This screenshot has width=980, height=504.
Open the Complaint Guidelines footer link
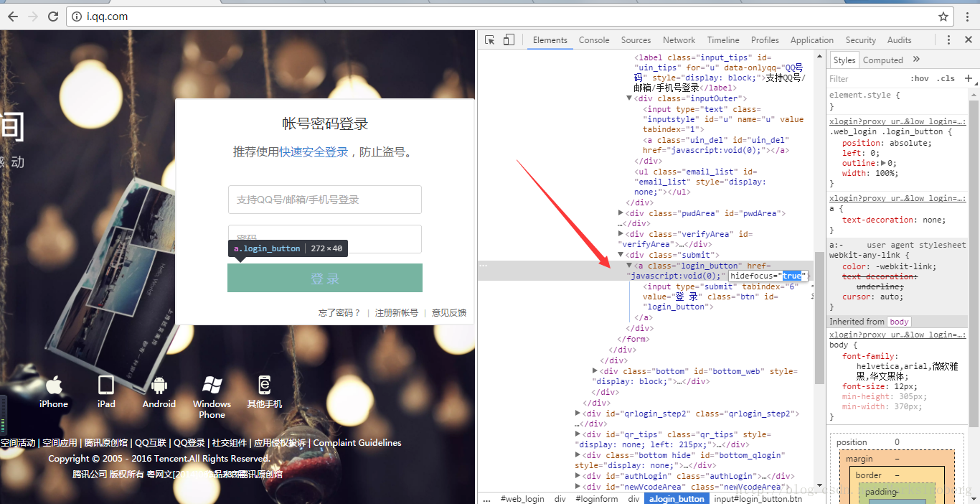point(357,443)
